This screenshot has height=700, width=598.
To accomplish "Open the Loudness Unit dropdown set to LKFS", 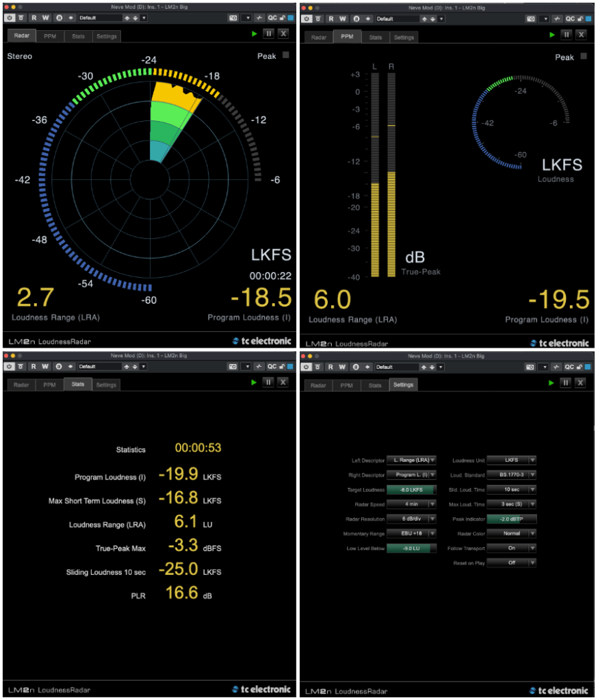I will 511,461.
